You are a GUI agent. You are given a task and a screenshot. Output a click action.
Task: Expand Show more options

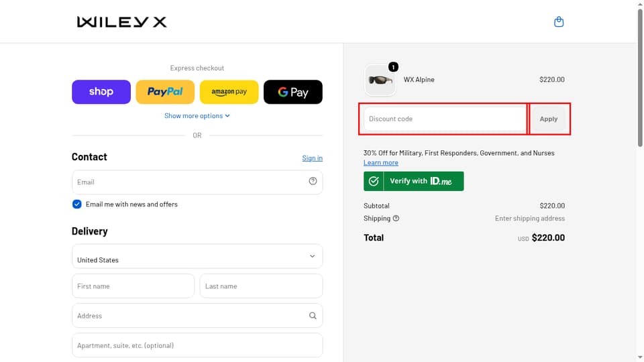click(x=197, y=116)
